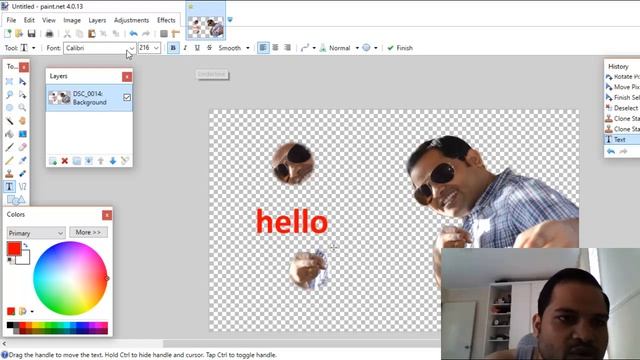The image size is (640, 360).
Task: Open the Layers menu
Action: pyautogui.click(x=97, y=20)
